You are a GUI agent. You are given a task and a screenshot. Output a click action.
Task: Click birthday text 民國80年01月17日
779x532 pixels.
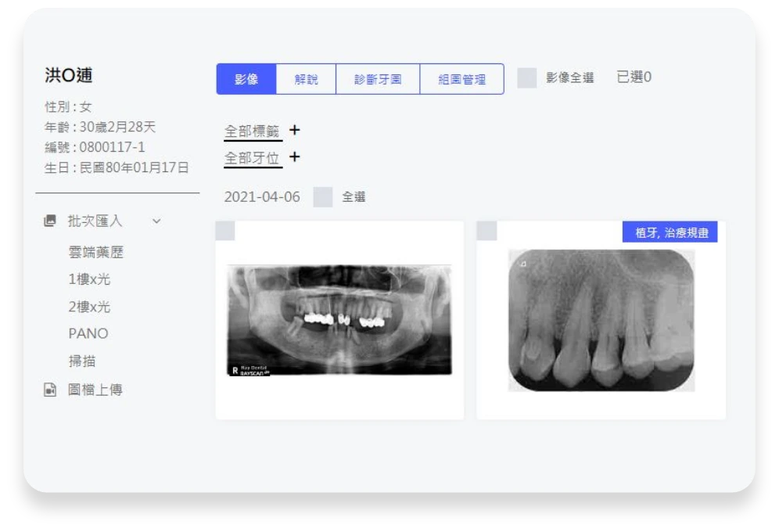[135, 167]
